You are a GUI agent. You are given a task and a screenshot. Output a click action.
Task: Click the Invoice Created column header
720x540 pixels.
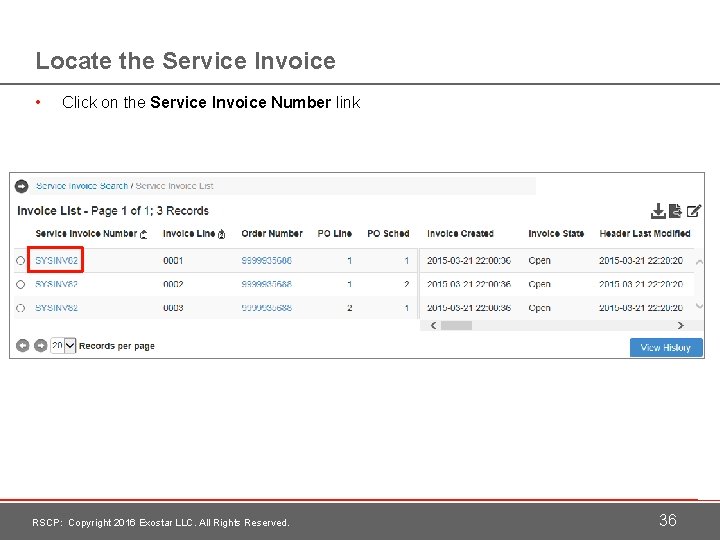460,234
